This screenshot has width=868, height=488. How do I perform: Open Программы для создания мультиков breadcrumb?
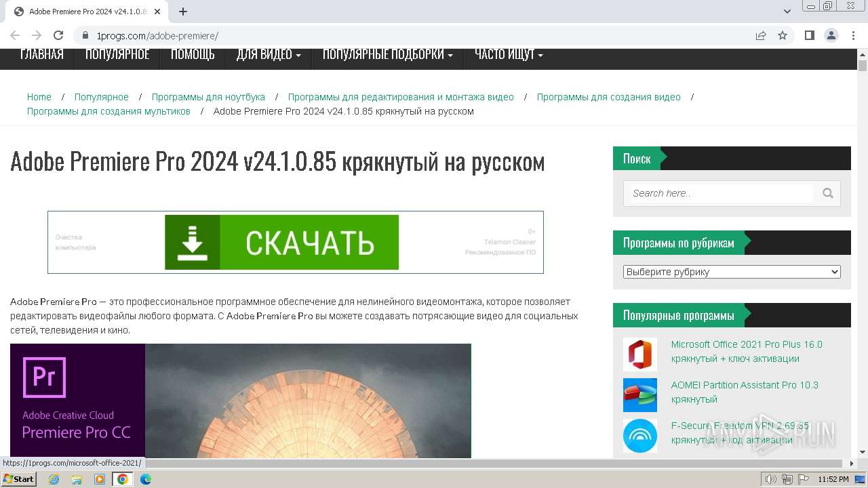tap(108, 111)
